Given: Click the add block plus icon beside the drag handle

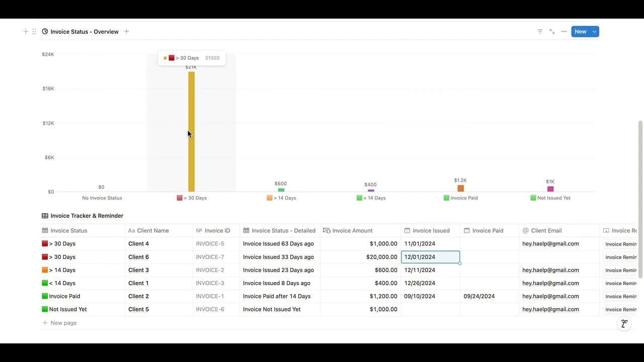Looking at the screenshot, I should [x=26, y=32].
